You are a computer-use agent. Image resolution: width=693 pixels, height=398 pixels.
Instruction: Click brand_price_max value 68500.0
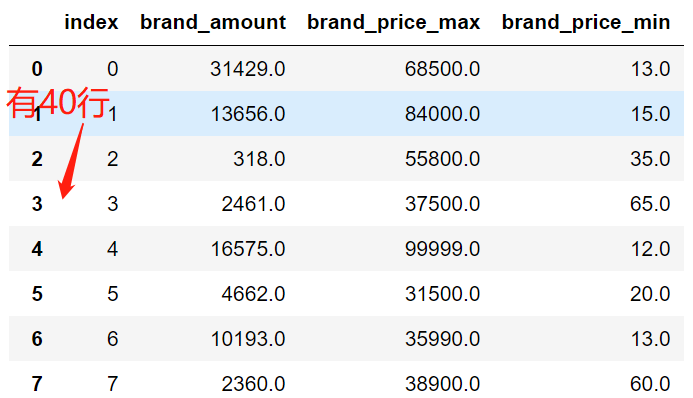coord(442,69)
